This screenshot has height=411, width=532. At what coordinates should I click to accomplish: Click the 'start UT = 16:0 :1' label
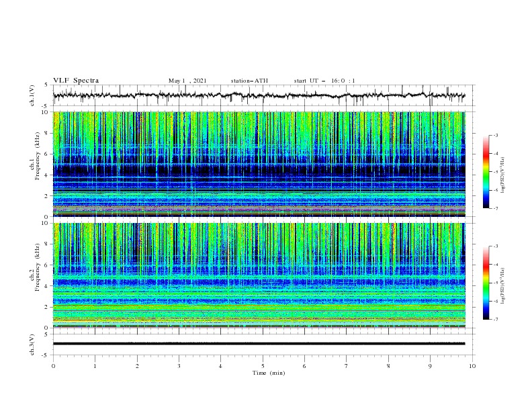click(324, 81)
